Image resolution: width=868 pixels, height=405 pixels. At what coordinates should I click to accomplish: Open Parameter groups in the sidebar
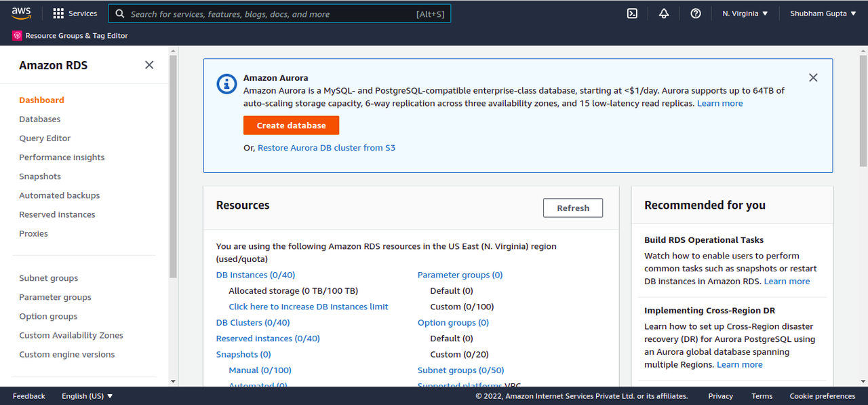pyautogui.click(x=55, y=296)
